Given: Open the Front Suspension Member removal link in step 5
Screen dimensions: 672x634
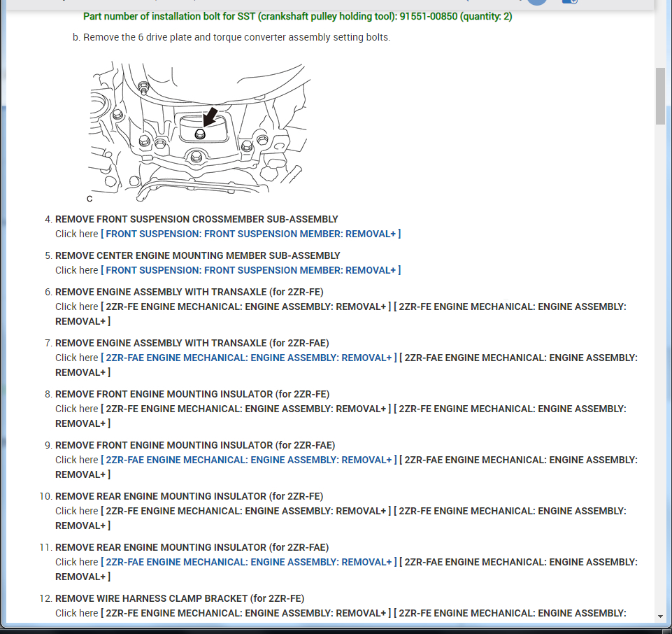Looking at the screenshot, I should coord(251,270).
